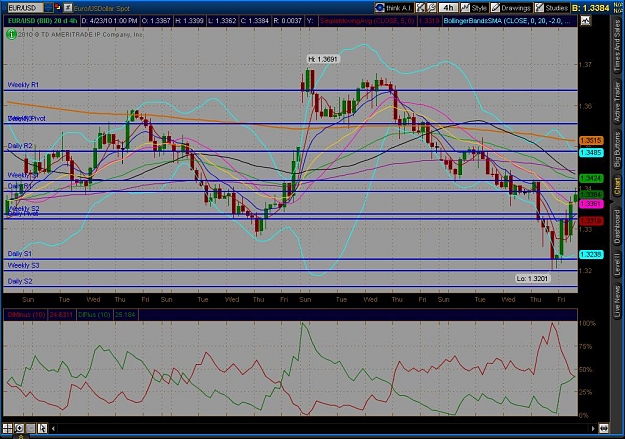Select the Chart side tab
625x439 pixels.
tap(617, 186)
